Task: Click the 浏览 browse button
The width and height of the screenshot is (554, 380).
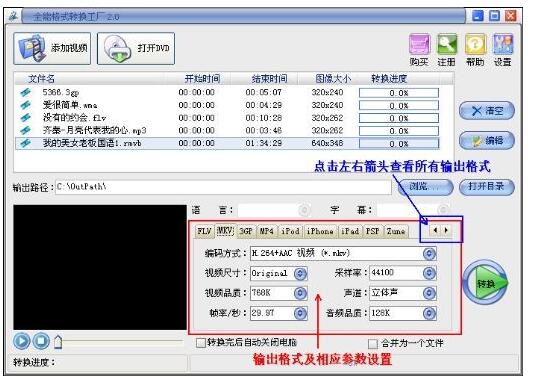Action: pyautogui.click(x=425, y=187)
